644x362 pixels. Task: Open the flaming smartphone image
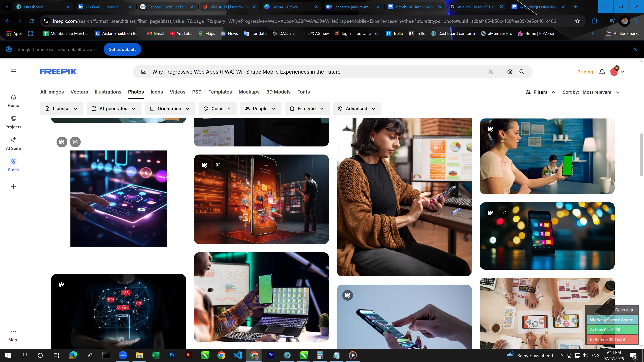coord(261,199)
